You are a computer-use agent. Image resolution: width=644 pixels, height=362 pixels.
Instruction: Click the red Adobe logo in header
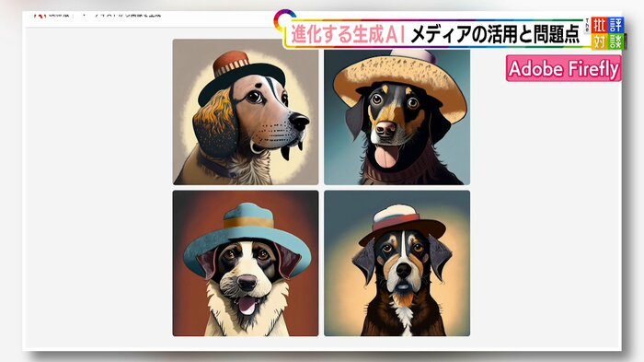(x=40, y=15)
